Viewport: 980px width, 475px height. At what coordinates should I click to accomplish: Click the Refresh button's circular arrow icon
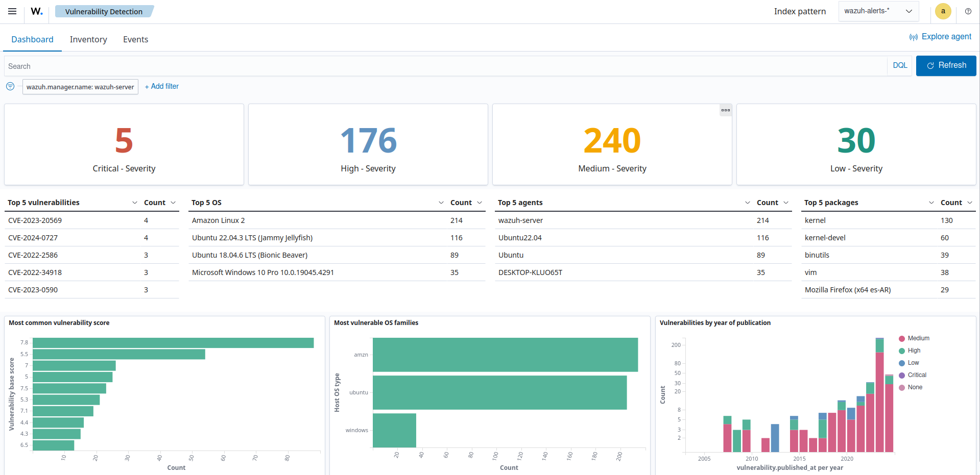tap(930, 65)
